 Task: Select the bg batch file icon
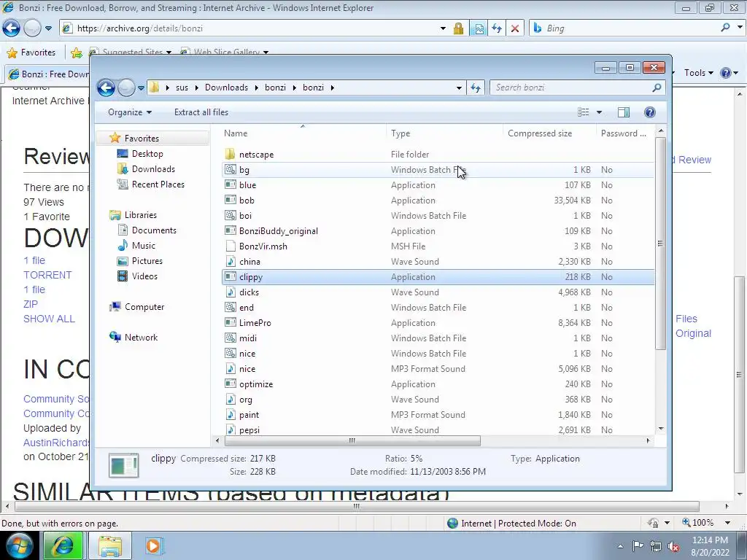pos(230,169)
